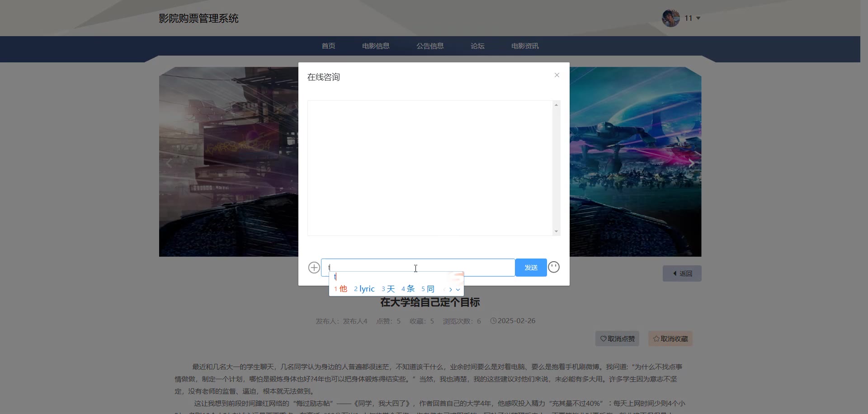Click the 点赞: 5 count text

(388, 321)
